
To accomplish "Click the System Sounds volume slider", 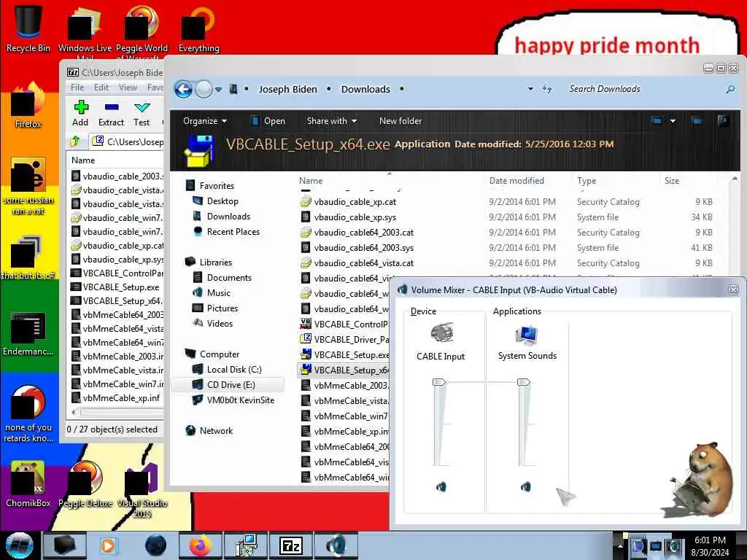I will [524, 382].
